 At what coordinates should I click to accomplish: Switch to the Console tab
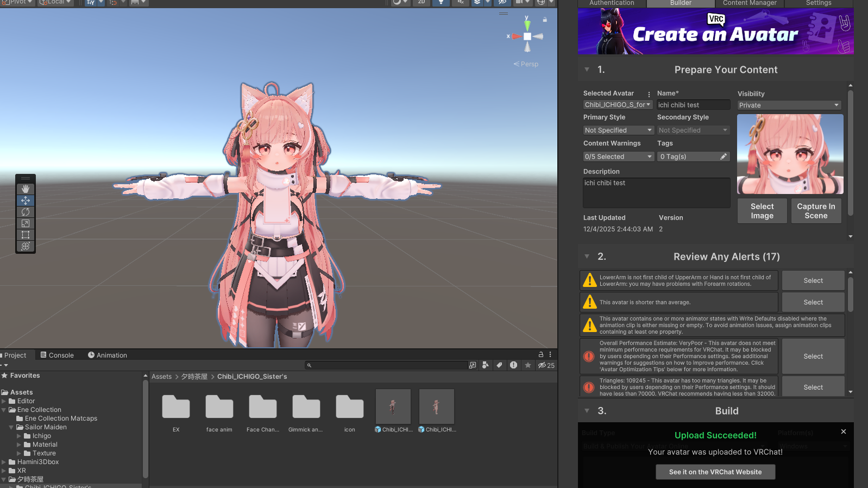coord(57,355)
